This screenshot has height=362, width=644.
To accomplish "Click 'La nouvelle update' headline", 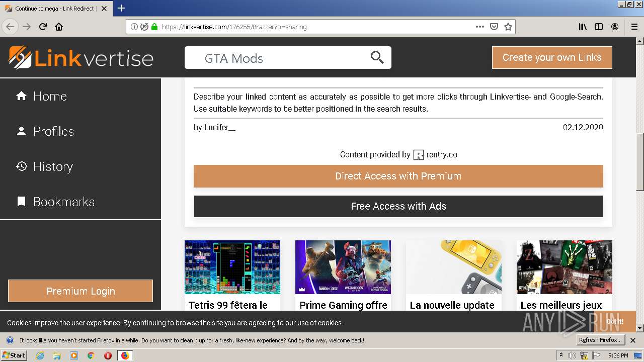I will pos(452,305).
